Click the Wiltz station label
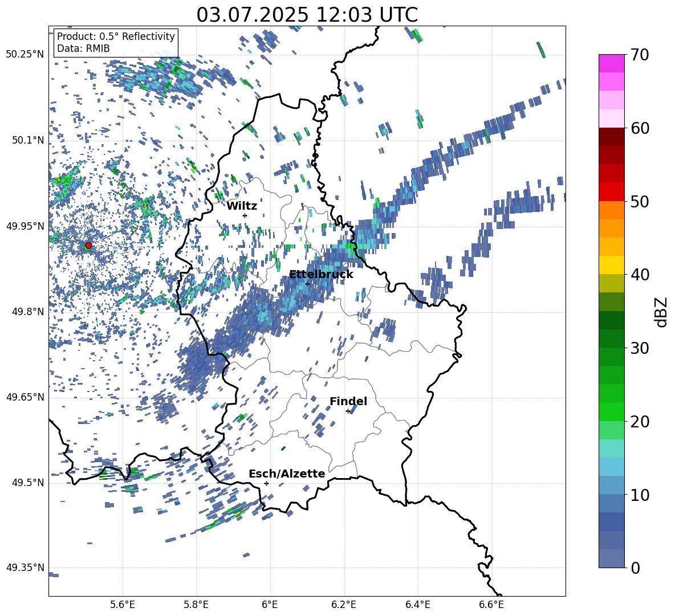Screen dimensions: 675x616 tap(242, 206)
